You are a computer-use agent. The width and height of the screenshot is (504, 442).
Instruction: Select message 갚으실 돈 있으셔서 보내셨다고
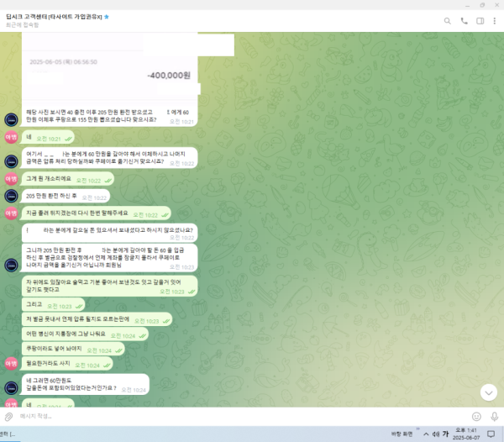(109, 233)
